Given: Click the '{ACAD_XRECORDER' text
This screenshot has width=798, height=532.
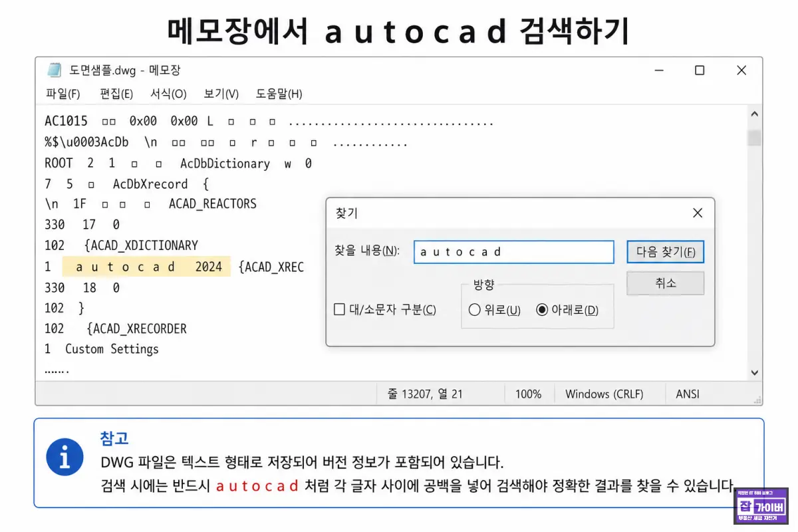Looking at the screenshot, I should pyautogui.click(x=137, y=329).
